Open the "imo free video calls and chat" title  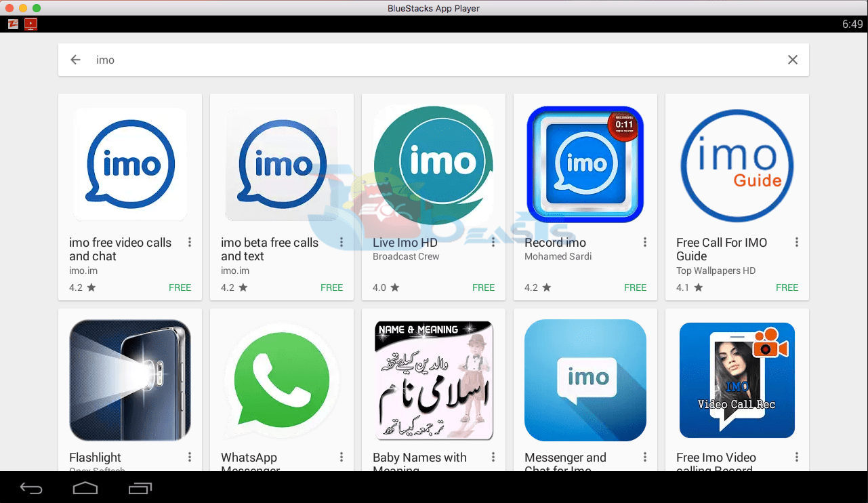pyautogui.click(x=121, y=249)
